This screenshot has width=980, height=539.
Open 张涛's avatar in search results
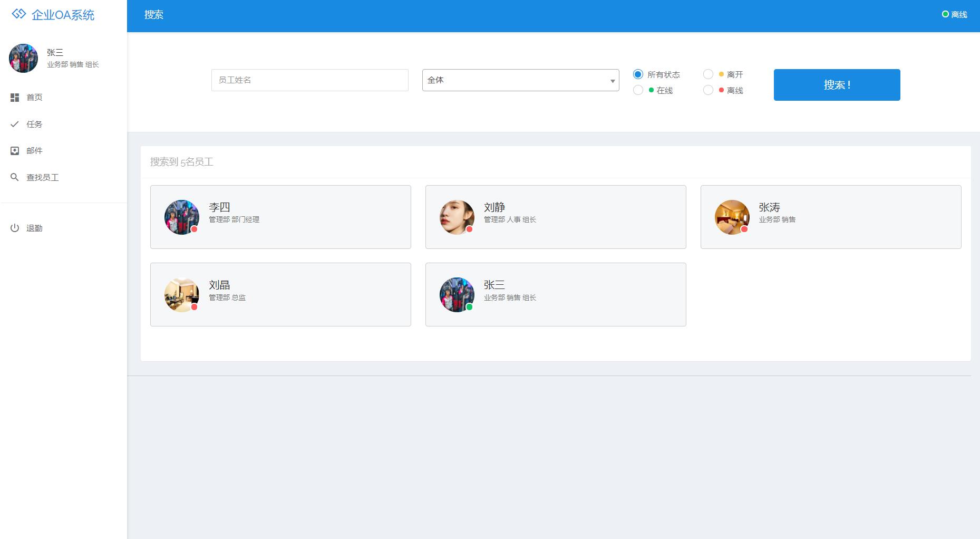click(732, 217)
